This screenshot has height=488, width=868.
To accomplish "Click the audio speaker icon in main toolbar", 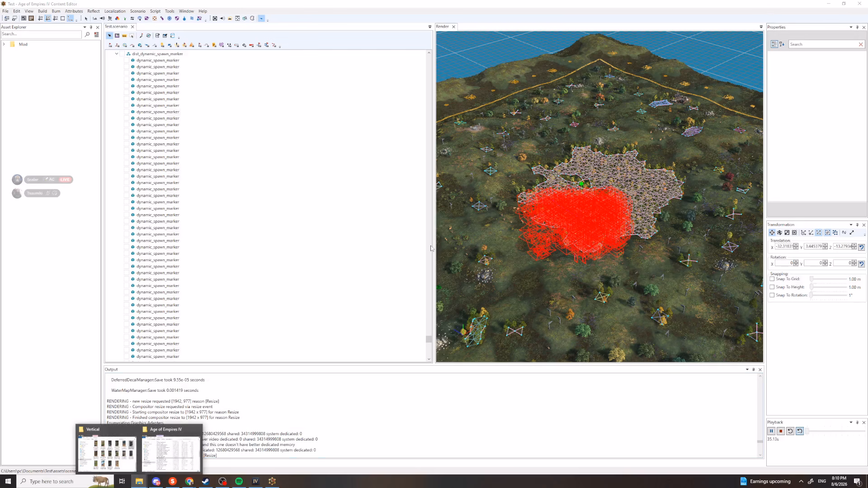I will coord(102,19).
